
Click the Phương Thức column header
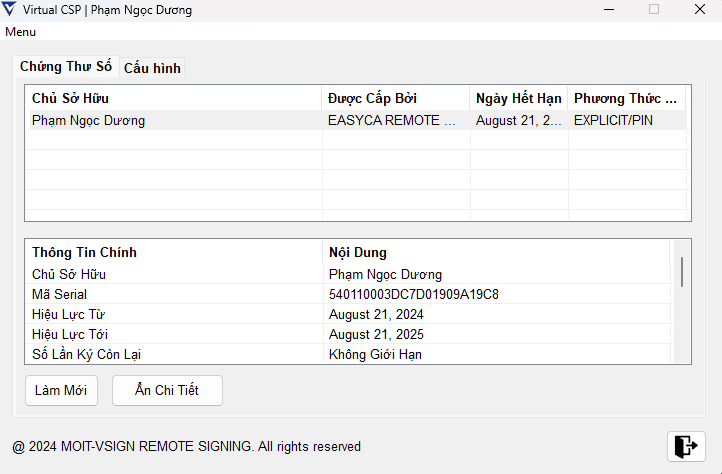pos(626,98)
